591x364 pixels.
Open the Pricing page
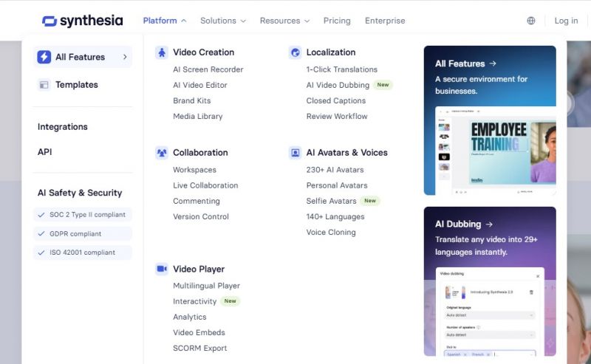[337, 21]
